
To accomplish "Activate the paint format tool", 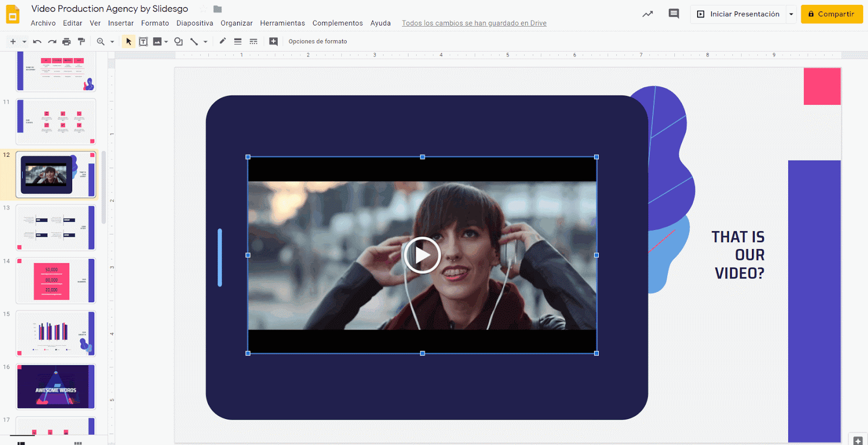I will 81,41.
